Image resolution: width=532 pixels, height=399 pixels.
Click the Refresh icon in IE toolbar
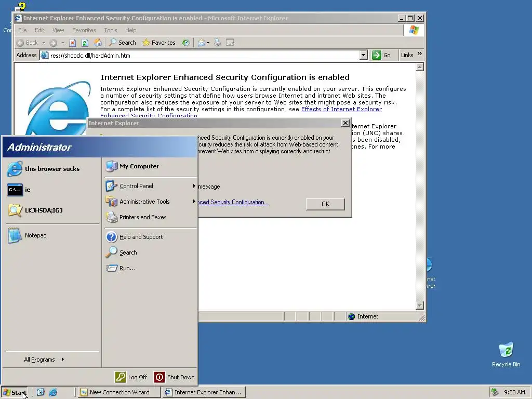pos(85,43)
